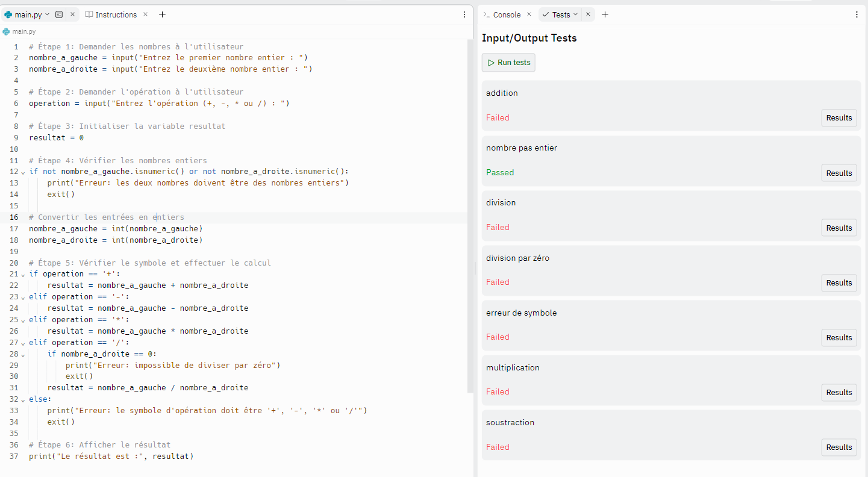Run the input/output tests
Image resolution: width=868 pixels, height=477 pixels.
click(508, 63)
